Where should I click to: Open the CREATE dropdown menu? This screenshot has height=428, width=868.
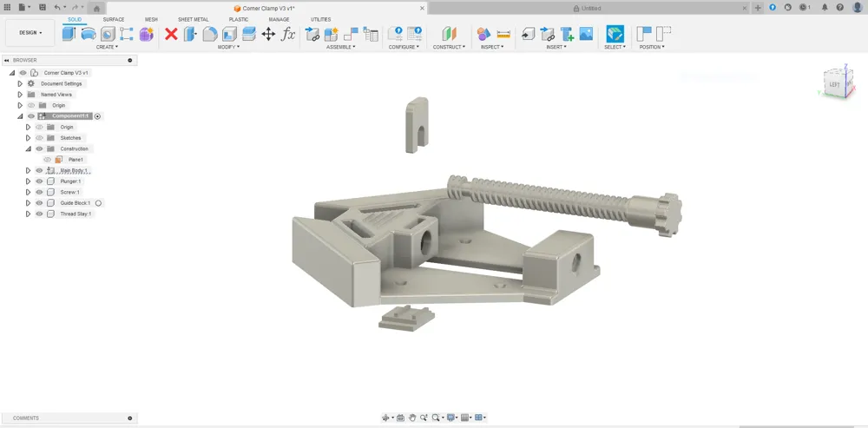tap(107, 47)
